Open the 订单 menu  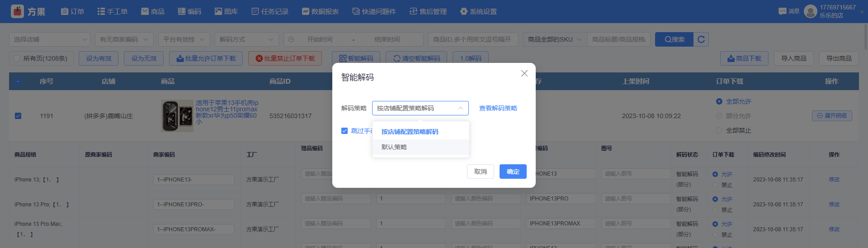coord(73,11)
